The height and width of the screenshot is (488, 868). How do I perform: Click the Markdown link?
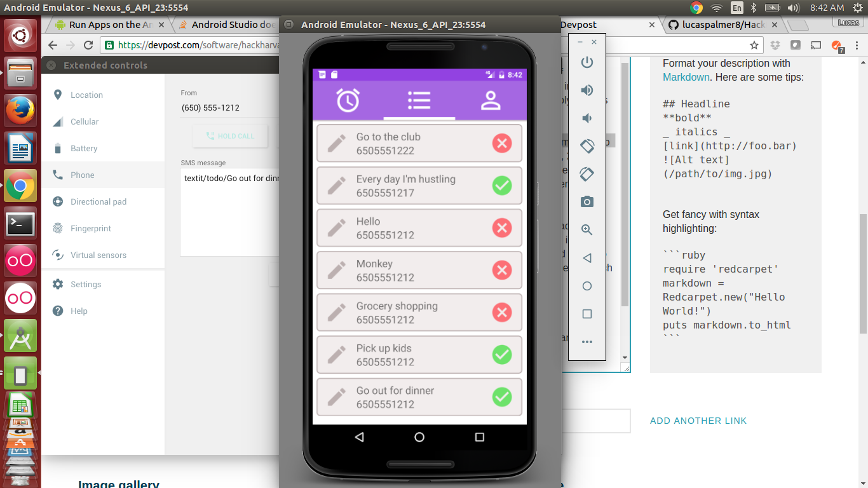point(686,77)
